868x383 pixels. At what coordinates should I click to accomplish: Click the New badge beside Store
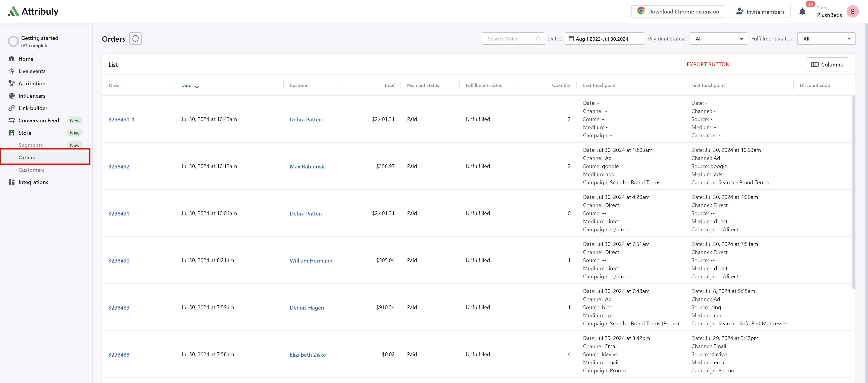(x=75, y=133)
